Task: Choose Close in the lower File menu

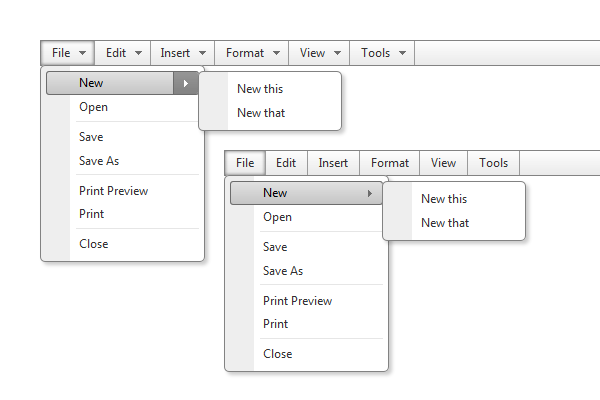Action: pos(277,354)
